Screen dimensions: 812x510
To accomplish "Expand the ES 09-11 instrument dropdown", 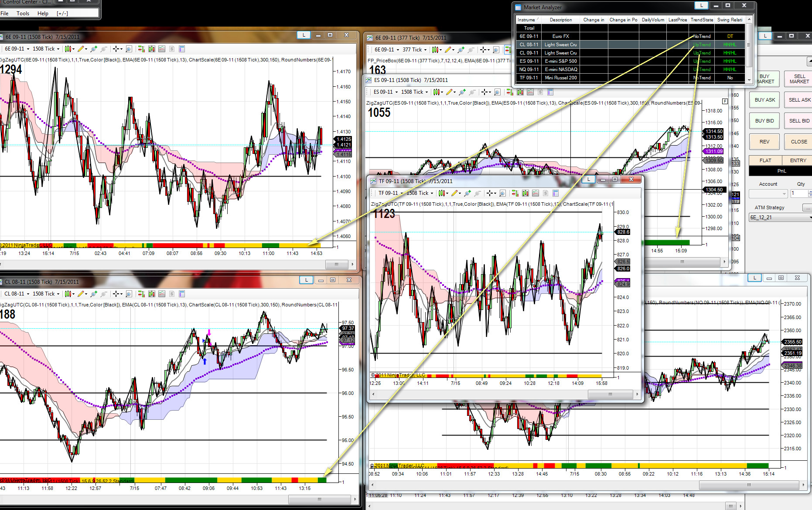I will tap(386, 92).
